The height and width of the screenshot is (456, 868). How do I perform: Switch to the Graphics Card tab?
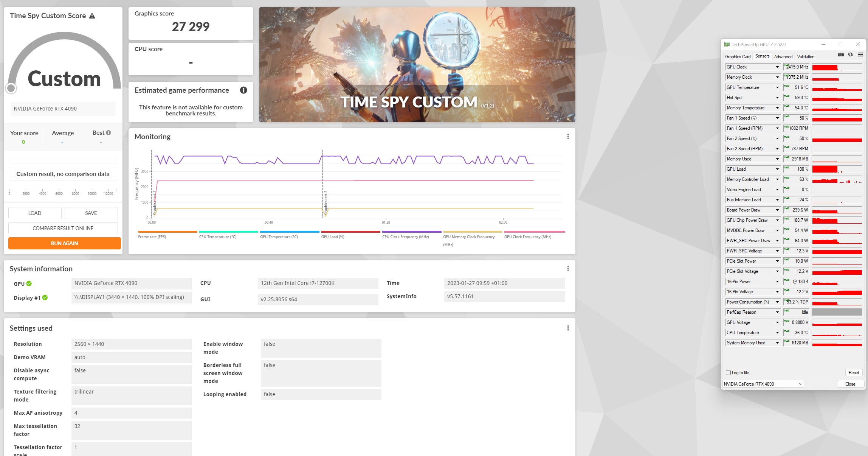pyautogui.click(x=738, y=57)
